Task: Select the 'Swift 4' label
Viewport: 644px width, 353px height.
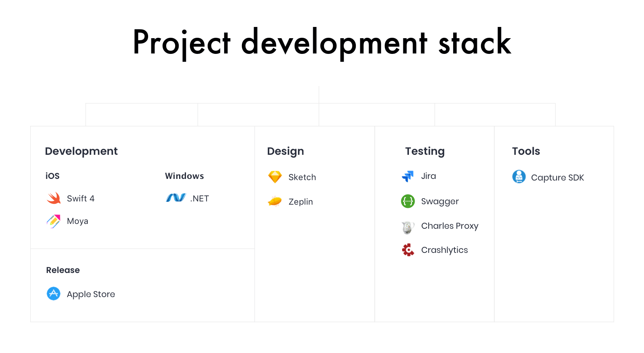Action: [x=80, y=199]
